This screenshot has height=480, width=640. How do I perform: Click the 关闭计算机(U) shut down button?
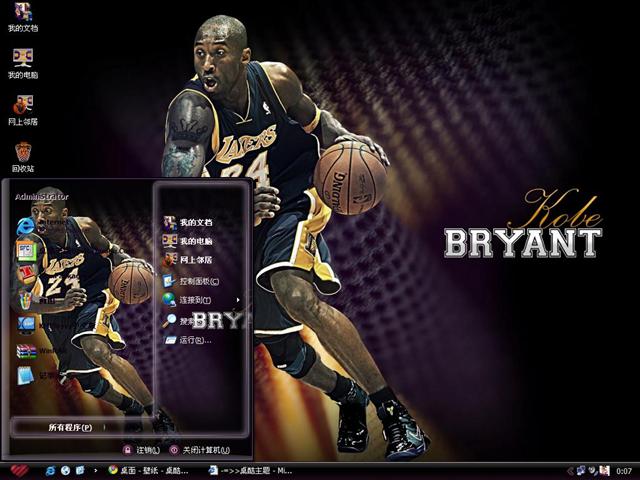(x=200, y=450)
